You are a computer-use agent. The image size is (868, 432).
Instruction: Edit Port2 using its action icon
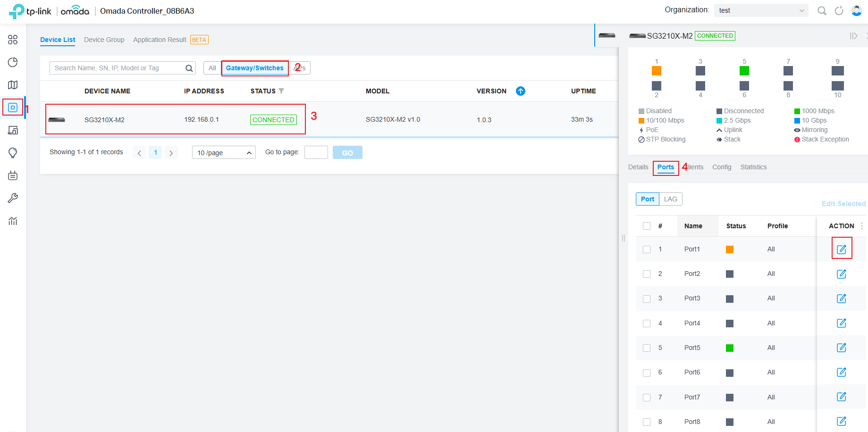842,274
